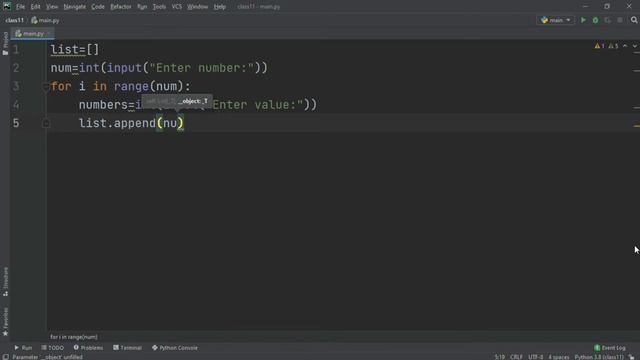Collapse the for loop fold marker on line 3
Screen dimensions: 640x360
(x=46, y=87)
